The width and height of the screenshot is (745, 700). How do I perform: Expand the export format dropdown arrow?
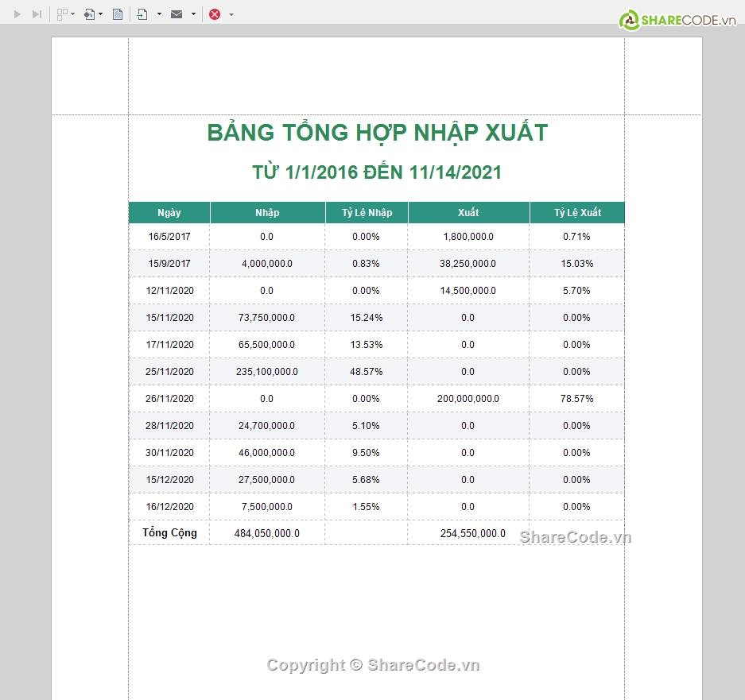[x=159, y=14]
